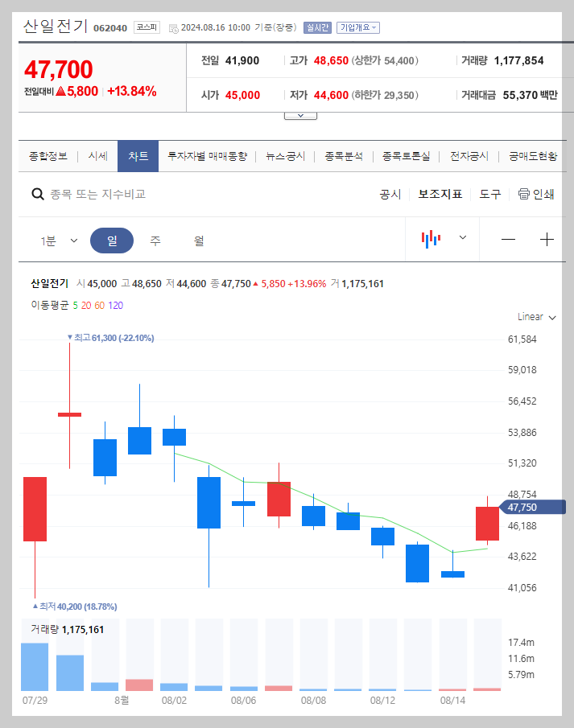The width and height of the screenshot is (574, 728).
Task: Toggle the 5-day moving average indicator
Action: pos(74,306)
